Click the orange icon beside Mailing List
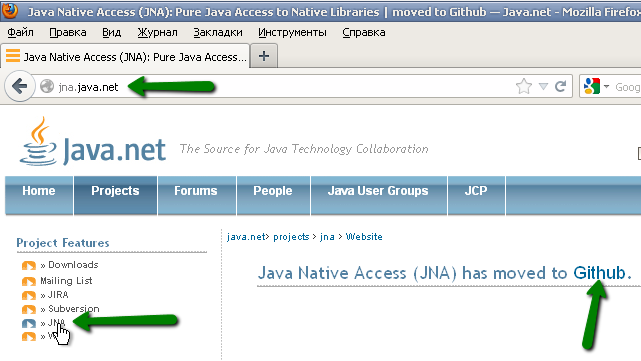Screen dimensions: 641x361 [29, 281]
